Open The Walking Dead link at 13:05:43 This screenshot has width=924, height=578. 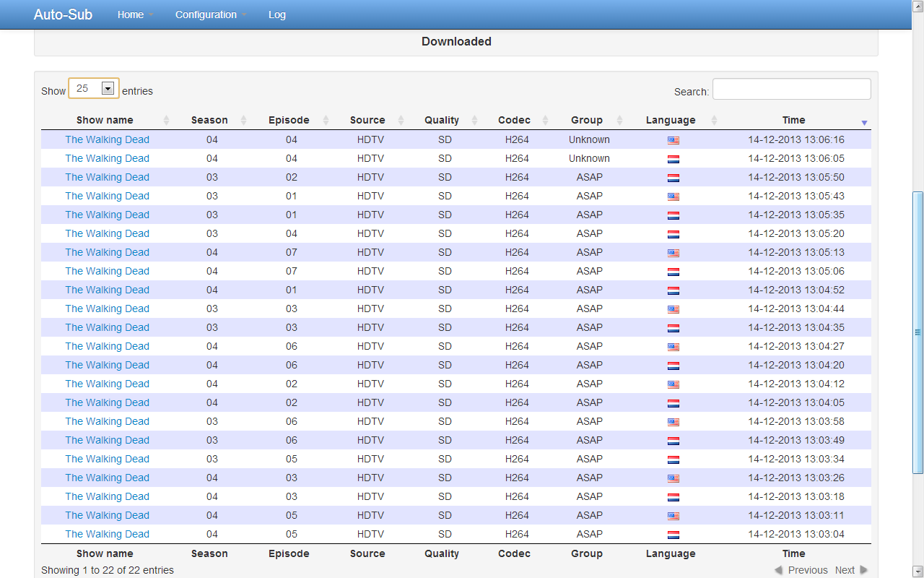pyautogui.click(x=107, y=196)
